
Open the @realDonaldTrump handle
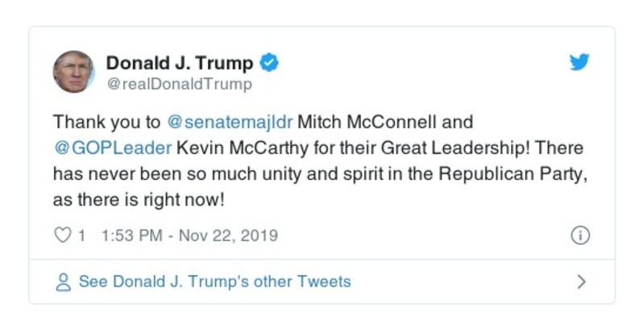pyautogui.click(x=179, y=84)
